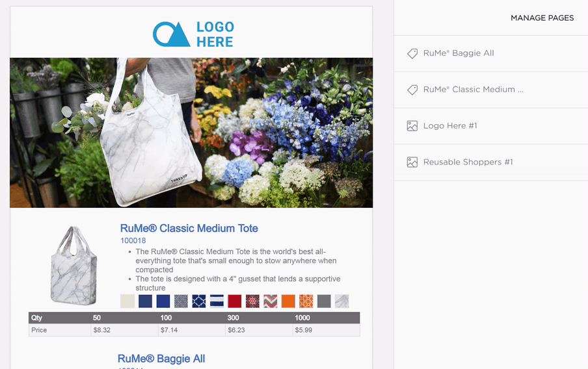Screen dimensions: 588x369
Task: Click the Qty header cell
Action: point(60,318)
